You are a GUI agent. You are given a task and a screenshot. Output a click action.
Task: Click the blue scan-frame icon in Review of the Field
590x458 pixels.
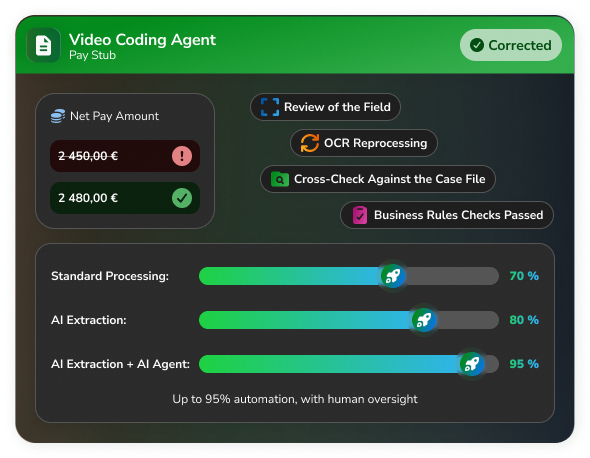pos(270,107)
